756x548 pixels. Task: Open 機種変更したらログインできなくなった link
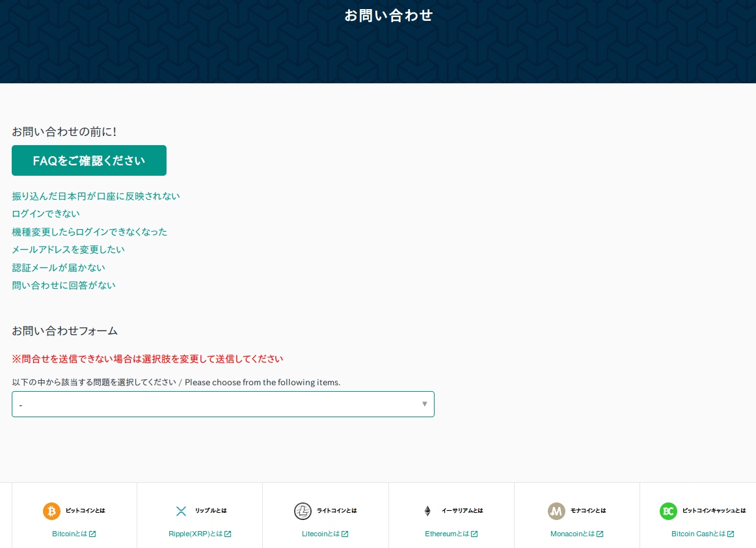point(89,232)
